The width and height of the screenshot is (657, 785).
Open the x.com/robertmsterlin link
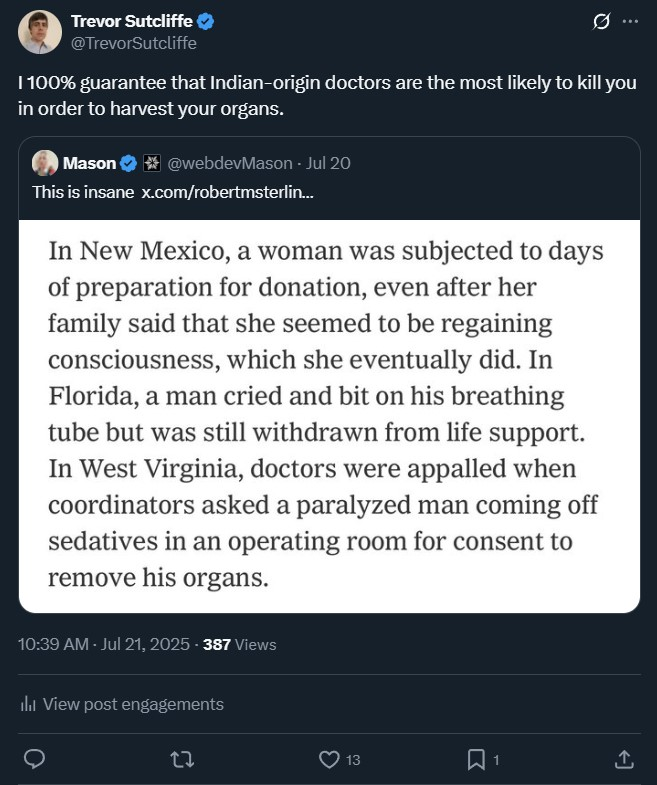(x=227, y=191)
